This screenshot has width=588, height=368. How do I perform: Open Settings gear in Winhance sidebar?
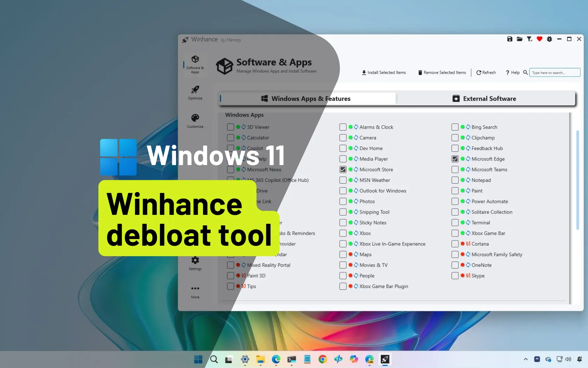click(x=195, y=263)
